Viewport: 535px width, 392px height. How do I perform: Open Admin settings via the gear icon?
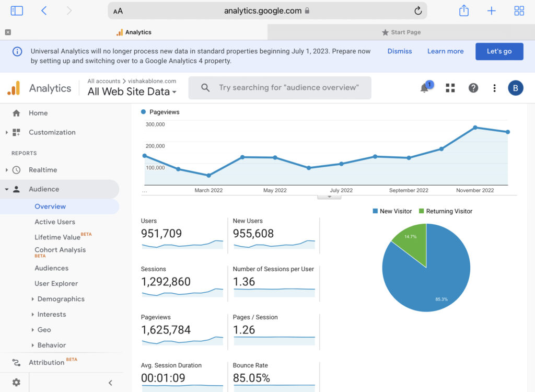[16, 383]
